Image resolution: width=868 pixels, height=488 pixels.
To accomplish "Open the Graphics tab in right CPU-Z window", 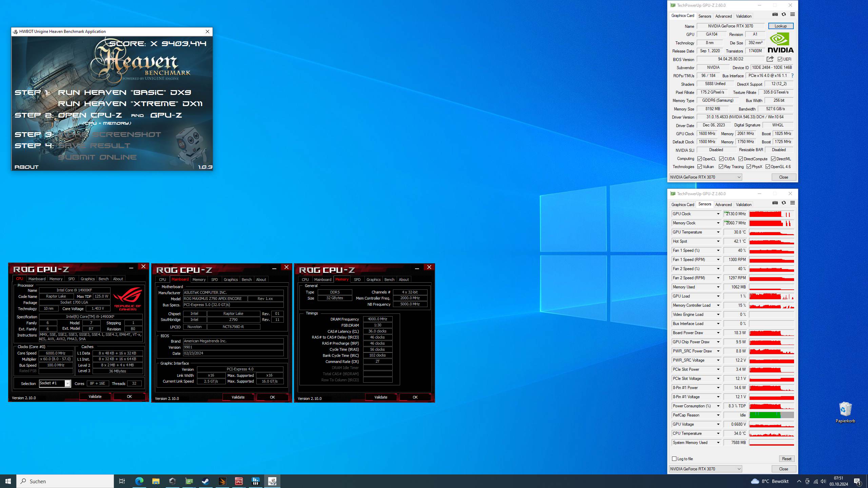I will coord(373,280).
